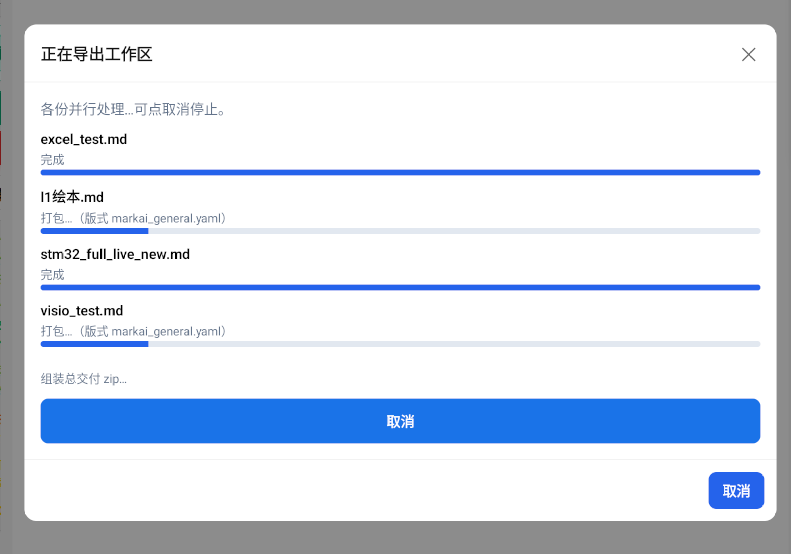Click the 各份并行处理 hint text
This screenshot has width=791, height=554.
tap(133, 109)
